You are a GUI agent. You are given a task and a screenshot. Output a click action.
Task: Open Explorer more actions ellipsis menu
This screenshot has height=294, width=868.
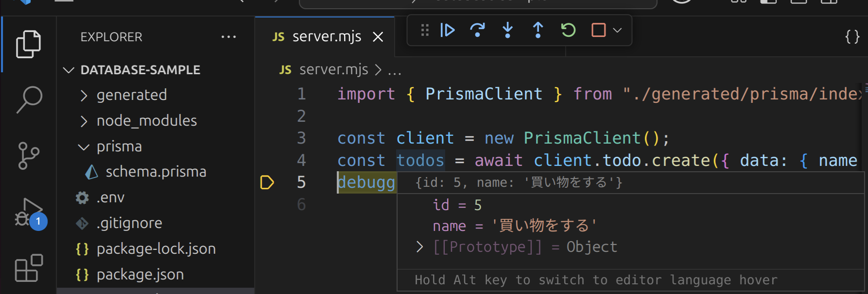pos(228,37)
